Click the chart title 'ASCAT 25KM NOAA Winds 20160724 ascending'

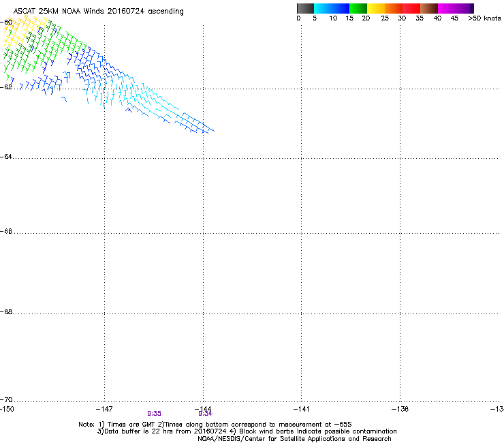click(98, 12)
